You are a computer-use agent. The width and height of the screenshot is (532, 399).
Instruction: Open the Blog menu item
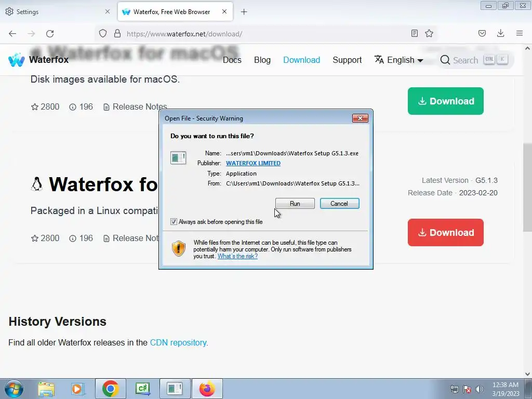[x=262, y=60]
